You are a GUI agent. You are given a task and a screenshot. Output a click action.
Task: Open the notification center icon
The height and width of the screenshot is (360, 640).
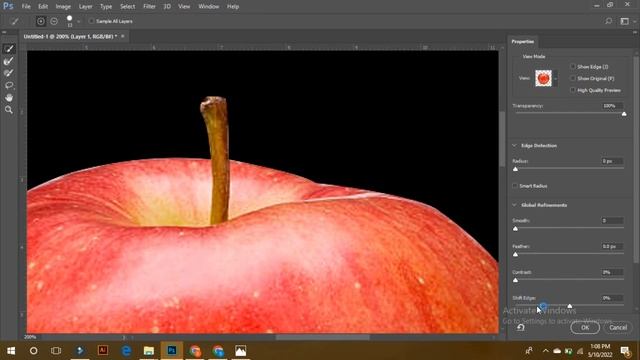(625, 351)
